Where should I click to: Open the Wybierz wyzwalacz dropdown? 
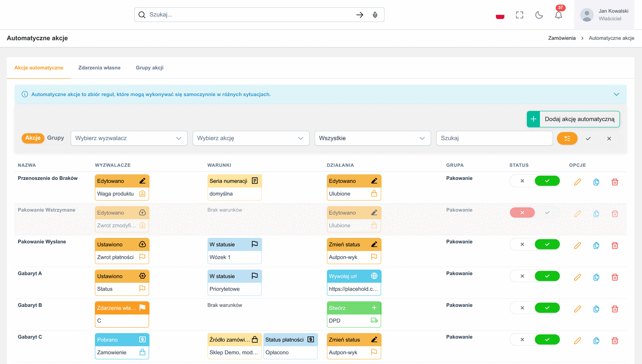[x=129, y=138]
